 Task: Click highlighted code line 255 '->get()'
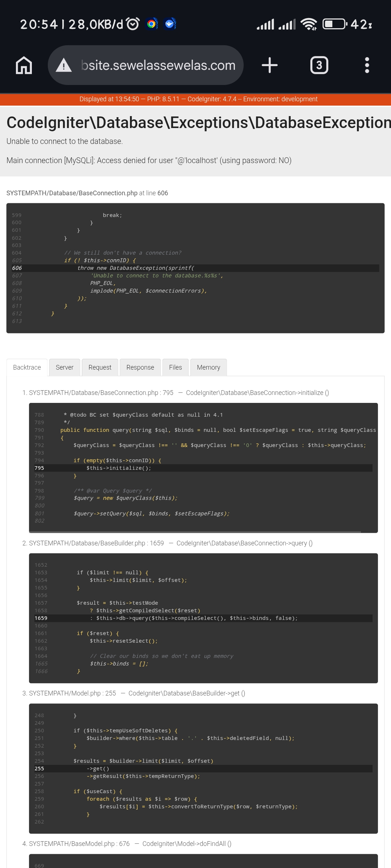pos(203,769)
